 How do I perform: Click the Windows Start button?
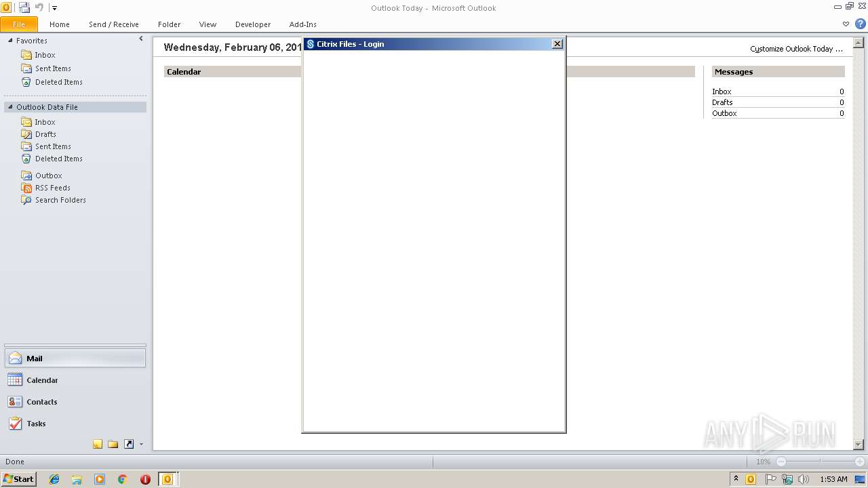point(18,479)
